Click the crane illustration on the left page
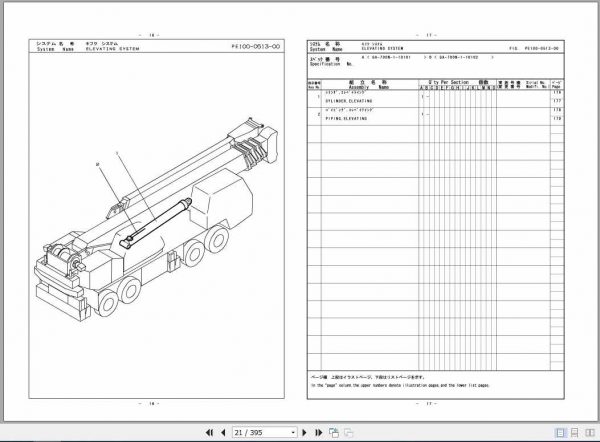This screenshot has height=442, width=600. 156,220
